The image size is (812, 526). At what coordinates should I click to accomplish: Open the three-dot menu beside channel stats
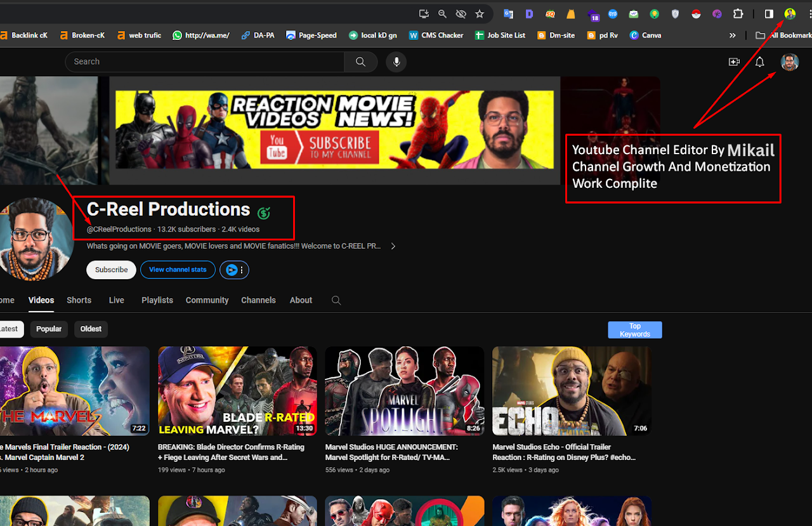tap(242, 270)
